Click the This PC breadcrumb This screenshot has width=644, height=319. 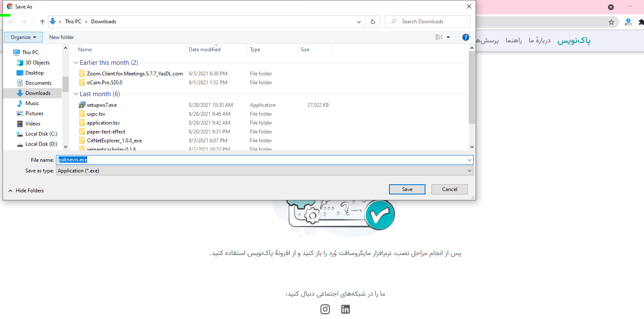[x=73, y=22]
